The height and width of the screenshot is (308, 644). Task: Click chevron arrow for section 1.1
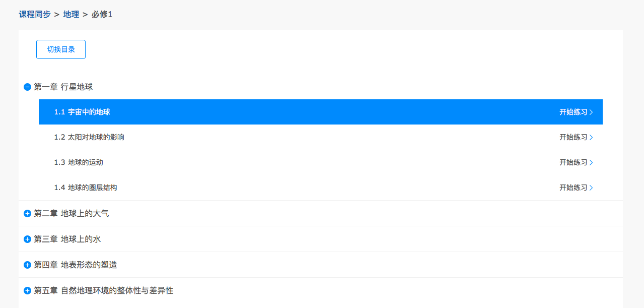click(591, 112)
